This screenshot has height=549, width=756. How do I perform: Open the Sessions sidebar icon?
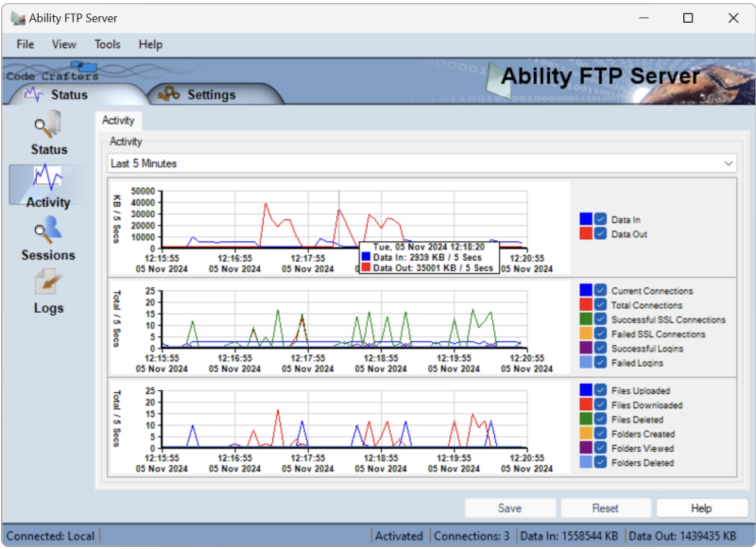pos(48,239)
